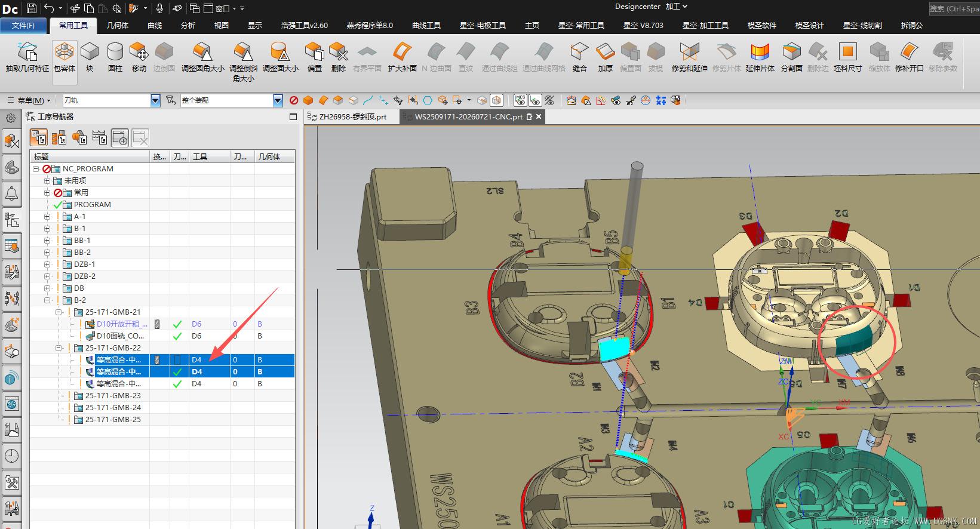This screenshot has height=529, width=980.
Task: Open the 调整圆角大小 tool
Action: 203,57
